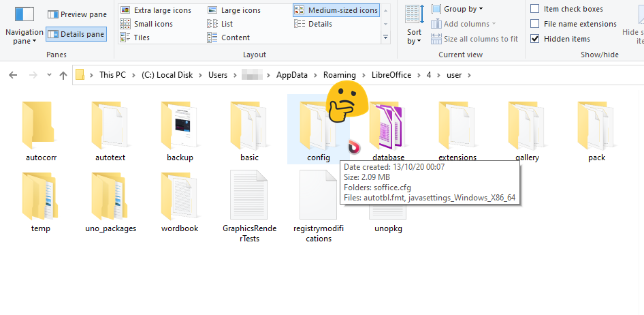Click AppData in the address bar
Viewport: 644px width, 315px height.
click(x=291, y=75)
